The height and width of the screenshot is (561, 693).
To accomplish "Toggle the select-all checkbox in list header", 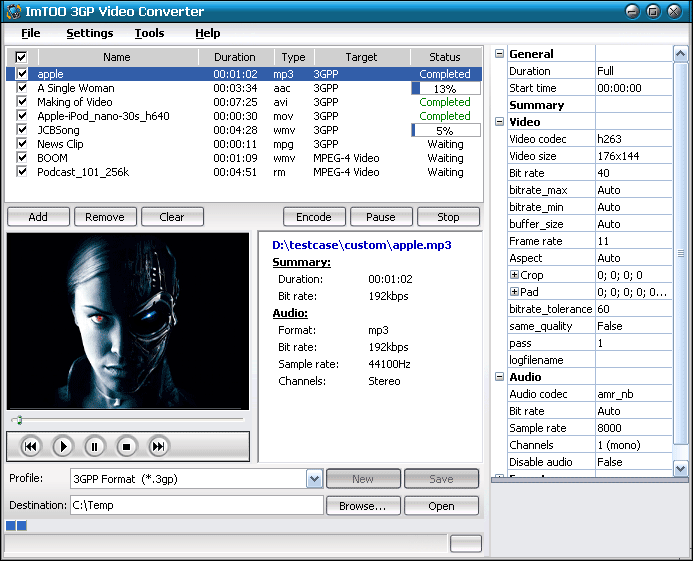I will pyautogui.click(x=21, y=57).
